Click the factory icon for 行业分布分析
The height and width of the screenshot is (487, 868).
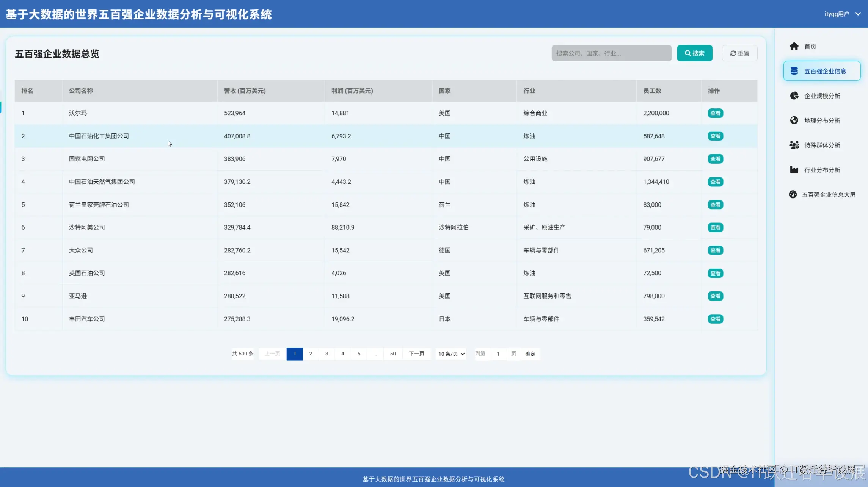[x=794, y=169]
